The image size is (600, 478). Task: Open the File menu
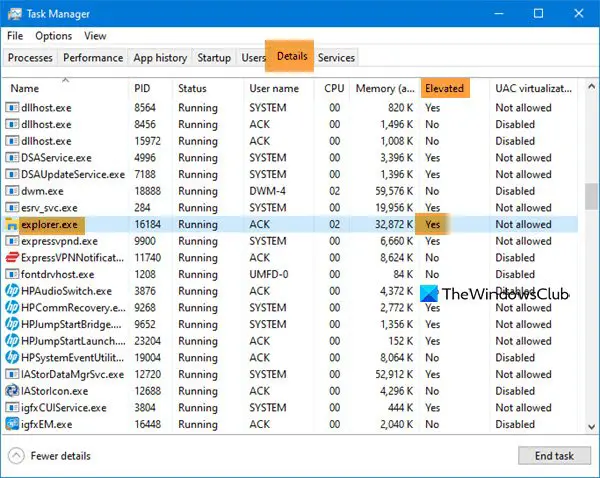(x=15, y=36)
